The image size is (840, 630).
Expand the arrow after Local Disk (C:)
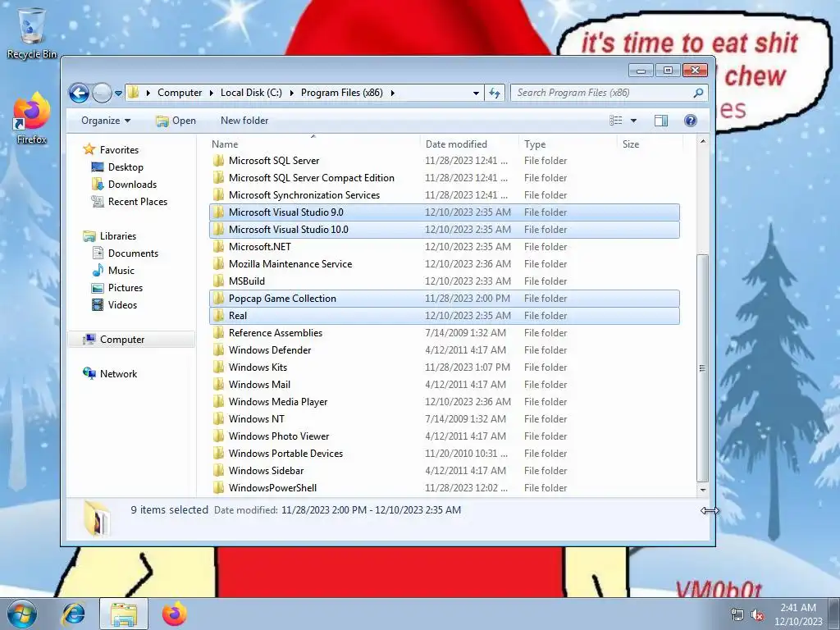291,94
